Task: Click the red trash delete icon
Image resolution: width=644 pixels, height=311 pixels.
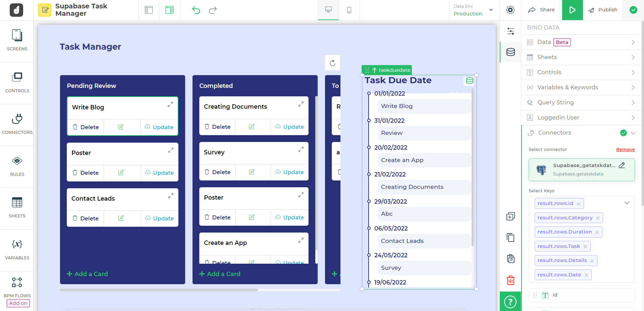Action: [x=511, y=280]
